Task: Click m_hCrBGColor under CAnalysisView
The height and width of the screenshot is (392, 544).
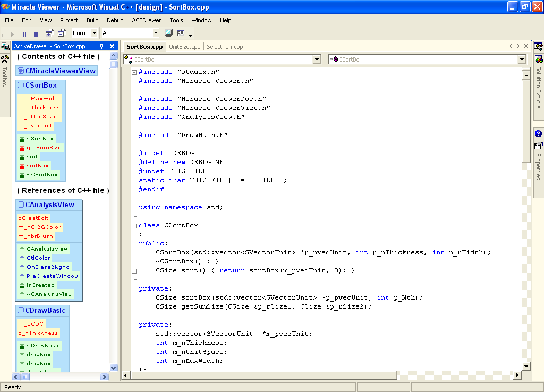Action: (x=39, y=227)
